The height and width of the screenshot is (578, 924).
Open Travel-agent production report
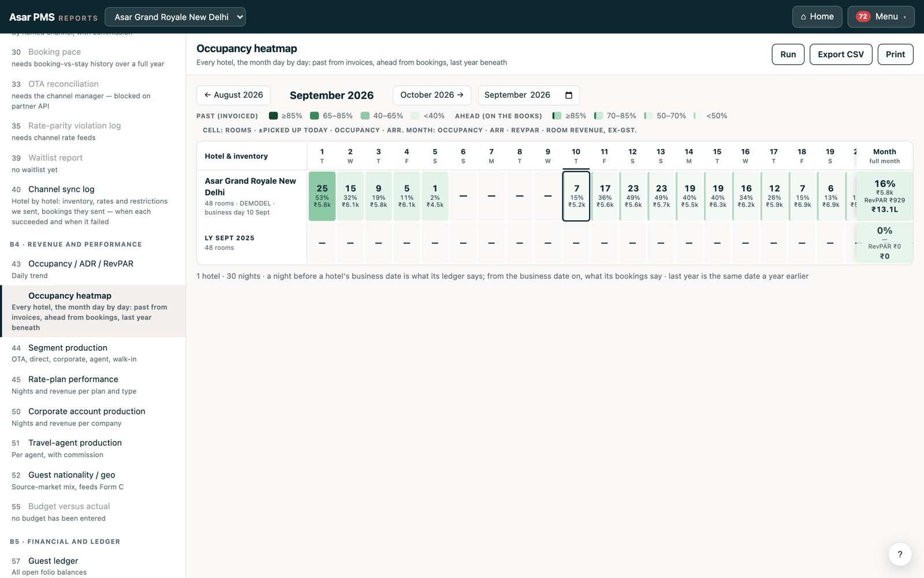tap(92, 449)
